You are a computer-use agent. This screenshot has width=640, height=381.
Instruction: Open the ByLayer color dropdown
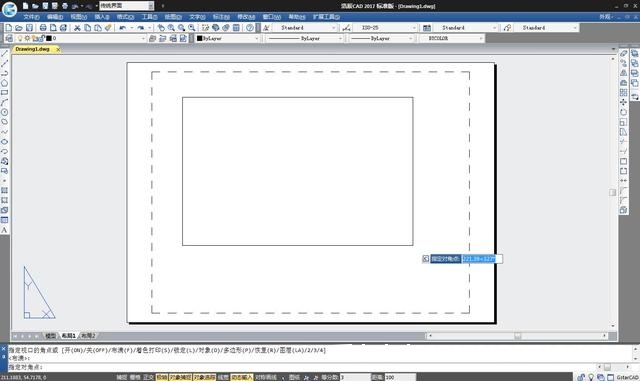click(x=227, y=38)
